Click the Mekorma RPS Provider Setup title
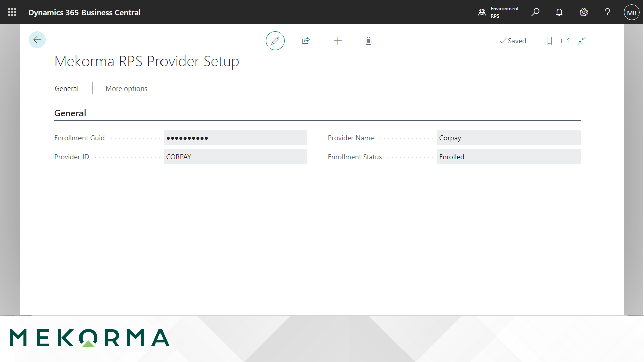 [147, 61]
